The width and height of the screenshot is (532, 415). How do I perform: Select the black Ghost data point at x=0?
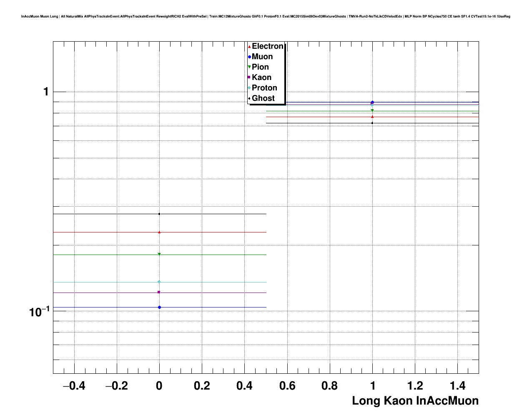click(x=159, y=214)
